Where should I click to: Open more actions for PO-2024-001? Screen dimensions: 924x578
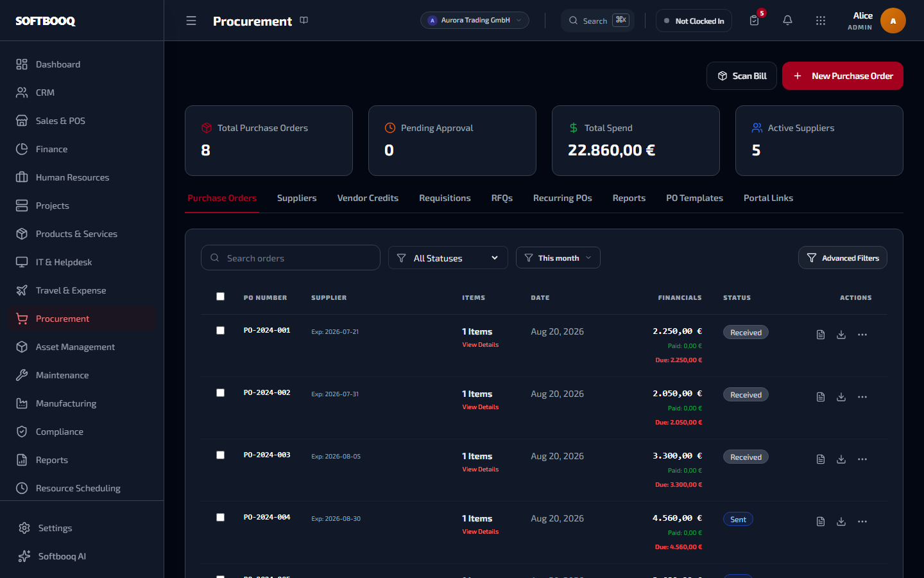(862, 335)
